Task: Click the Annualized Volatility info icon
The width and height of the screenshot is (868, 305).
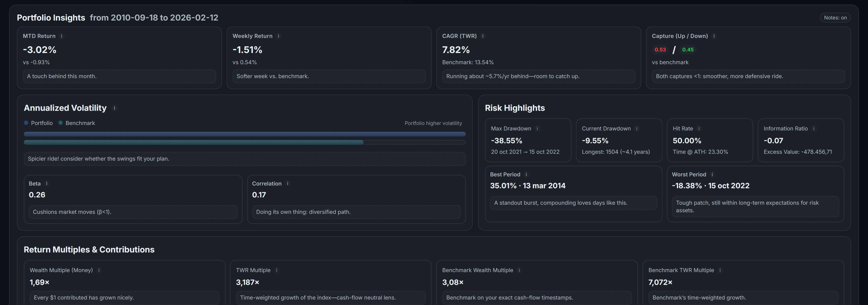Action: point(114,108)
